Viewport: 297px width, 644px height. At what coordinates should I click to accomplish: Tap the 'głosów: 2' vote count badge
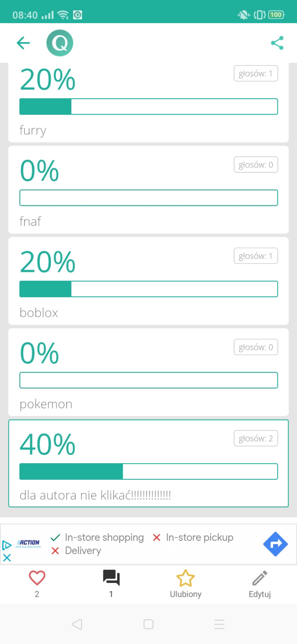pos(256,438)
